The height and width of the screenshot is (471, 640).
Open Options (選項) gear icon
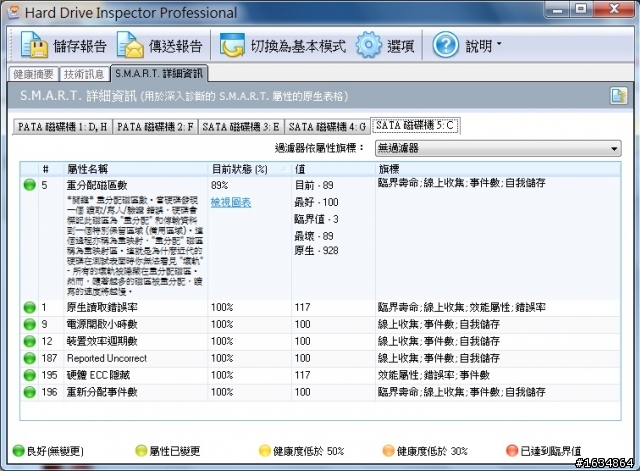click(369, 44)
